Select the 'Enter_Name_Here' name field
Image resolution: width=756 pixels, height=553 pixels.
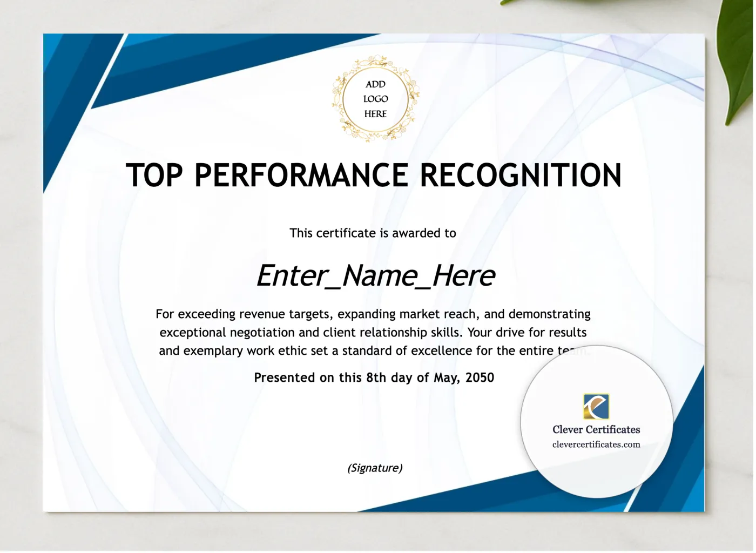[x=375, y=275]
